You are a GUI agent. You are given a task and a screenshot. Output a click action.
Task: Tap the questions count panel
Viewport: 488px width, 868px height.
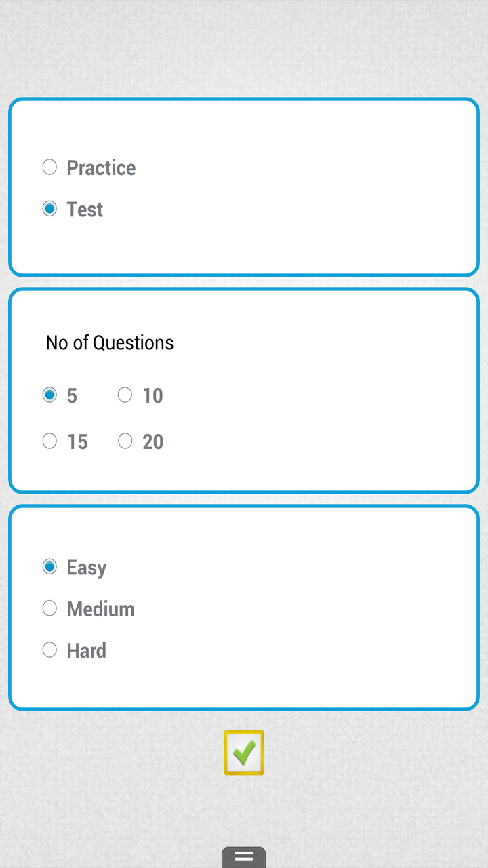click(x=244, y=389)
